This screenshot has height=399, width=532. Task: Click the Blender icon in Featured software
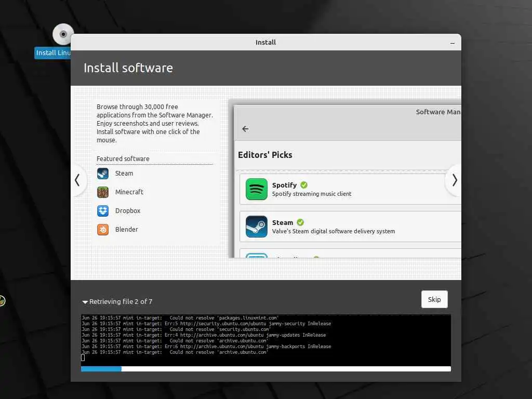pos(103,229)
